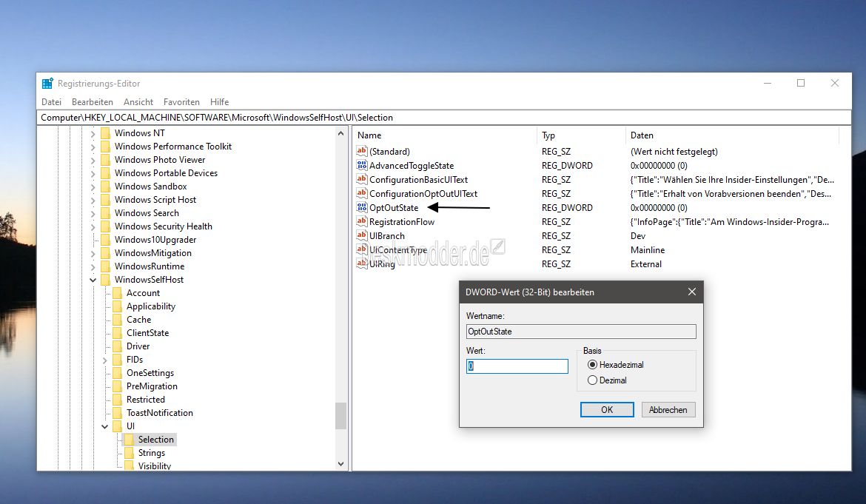This screenshot has height=504, width=866.
Task: Confirm the dialog with OK
Action: pyautogui.click(x=607, y=409)
